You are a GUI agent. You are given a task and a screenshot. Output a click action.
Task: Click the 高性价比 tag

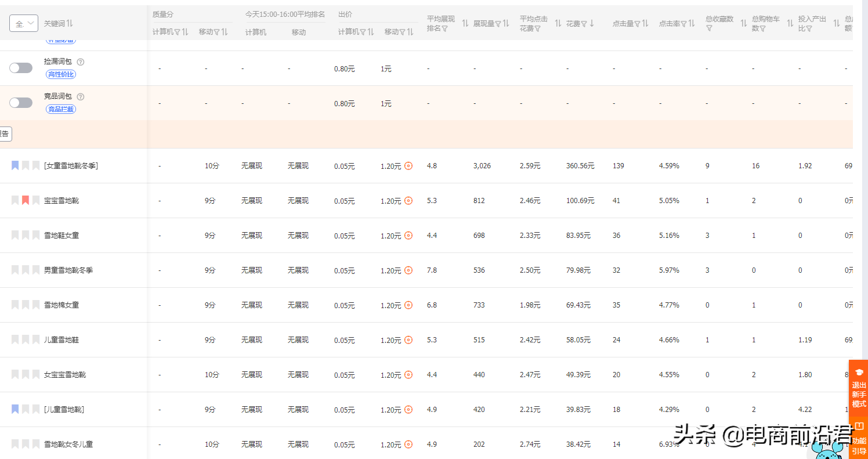tap(61, 74)
